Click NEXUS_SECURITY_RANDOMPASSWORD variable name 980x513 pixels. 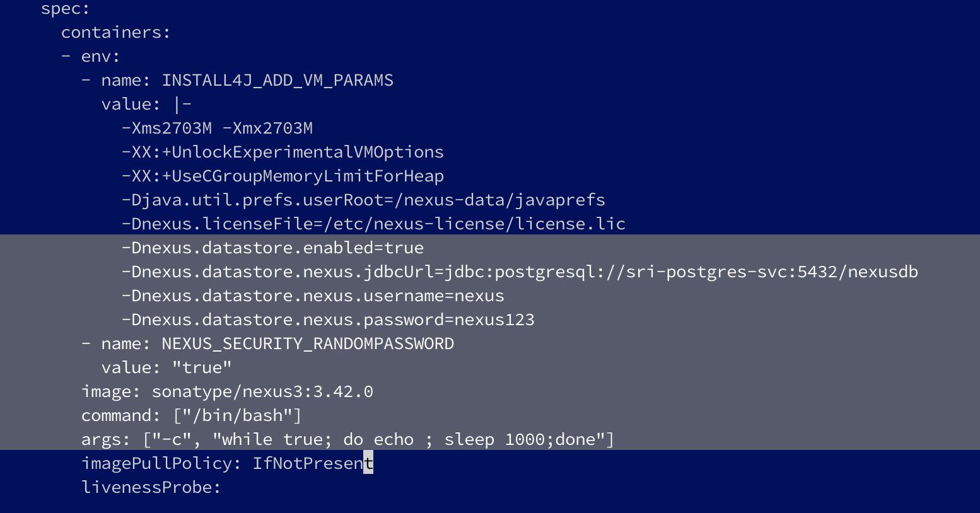[307, 343]
